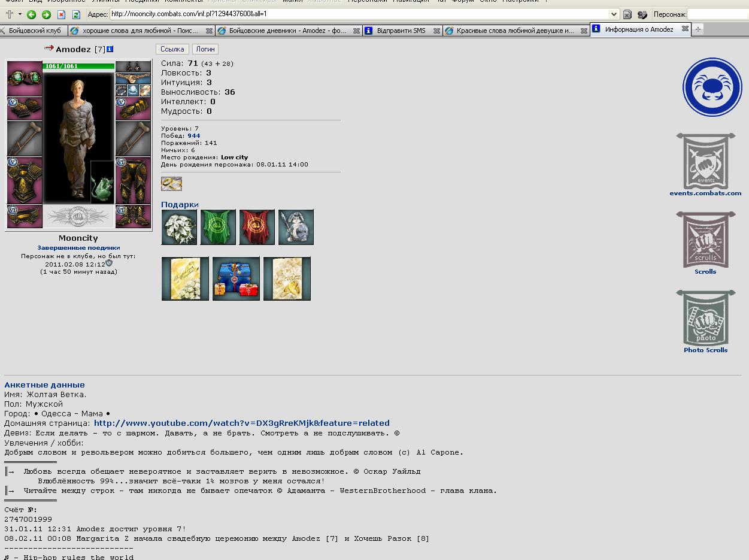Click into the Персонаж search field
Screen dimensions: 749x560
pos(718,14)
